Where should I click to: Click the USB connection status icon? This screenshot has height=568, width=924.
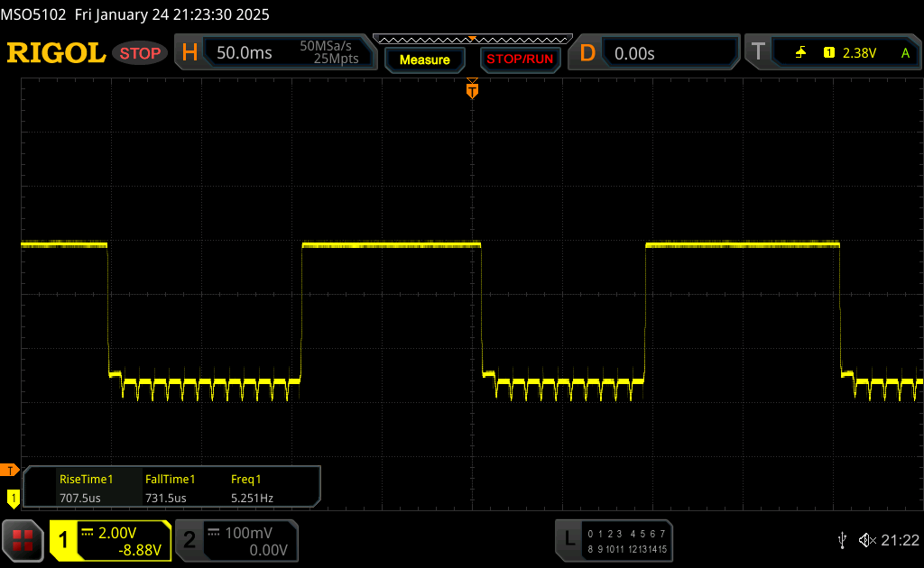pos(842,540)
